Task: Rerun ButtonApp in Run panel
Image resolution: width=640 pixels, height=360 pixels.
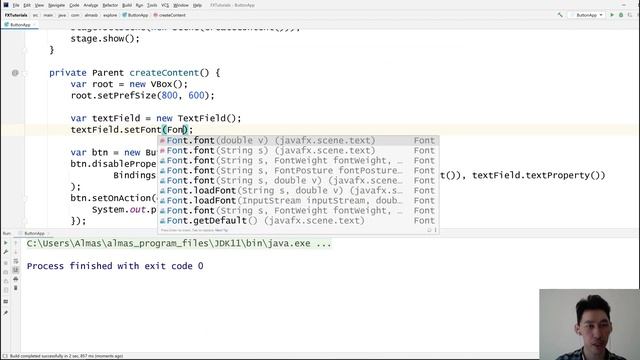Action: click(x=6, y=243)
